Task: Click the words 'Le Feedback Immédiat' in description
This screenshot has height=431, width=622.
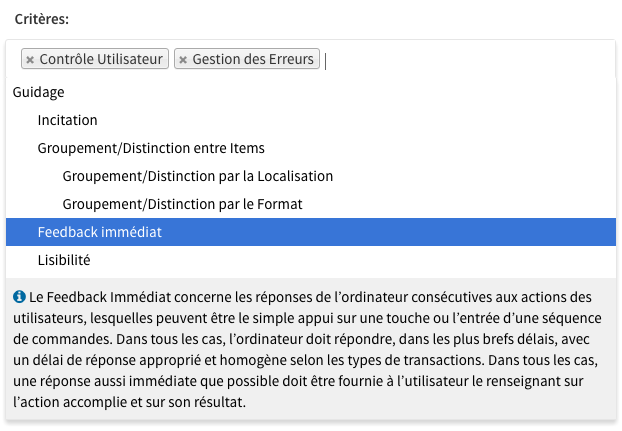Action: [x=100, y=297]
